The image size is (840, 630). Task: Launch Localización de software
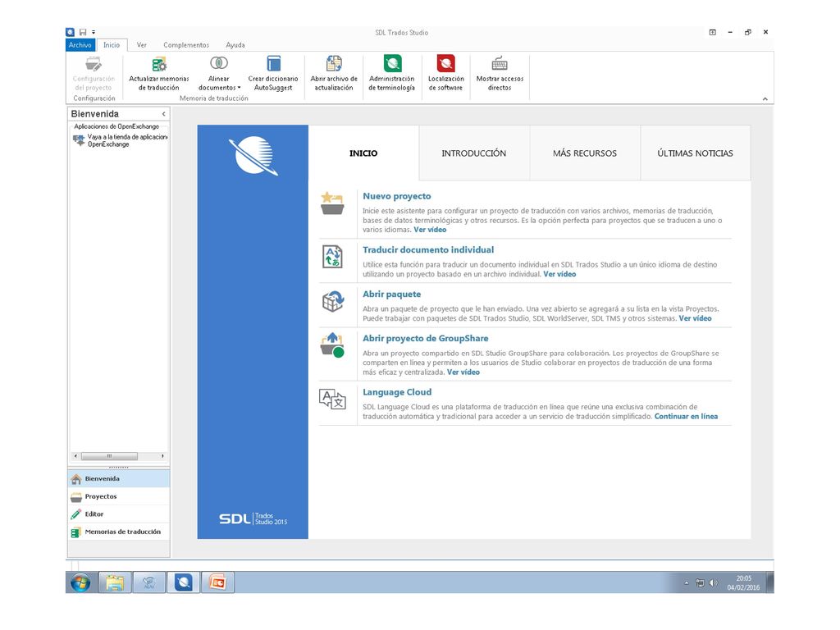[445, 73]
